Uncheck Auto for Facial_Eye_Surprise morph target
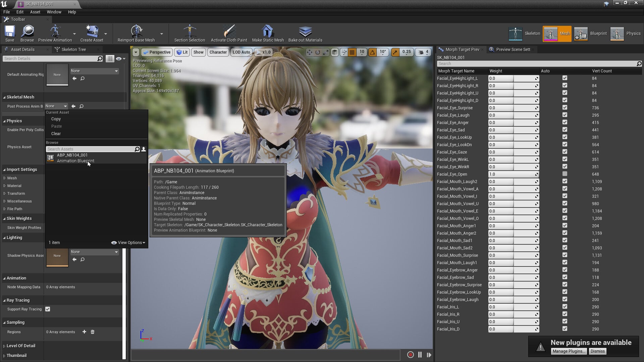The image size is (644, 362). click(x=565, y=108)
